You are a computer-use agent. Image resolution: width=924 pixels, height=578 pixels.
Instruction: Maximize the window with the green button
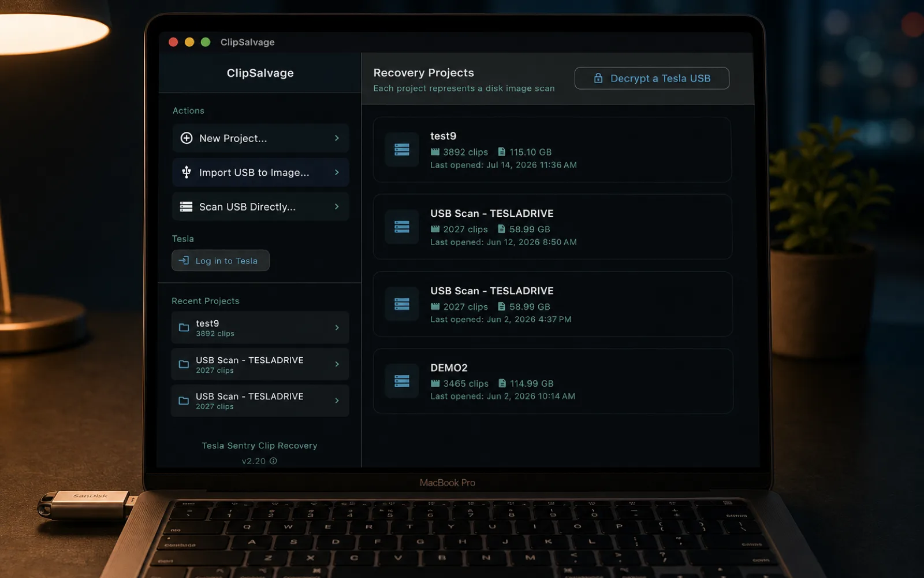(206, 42)
